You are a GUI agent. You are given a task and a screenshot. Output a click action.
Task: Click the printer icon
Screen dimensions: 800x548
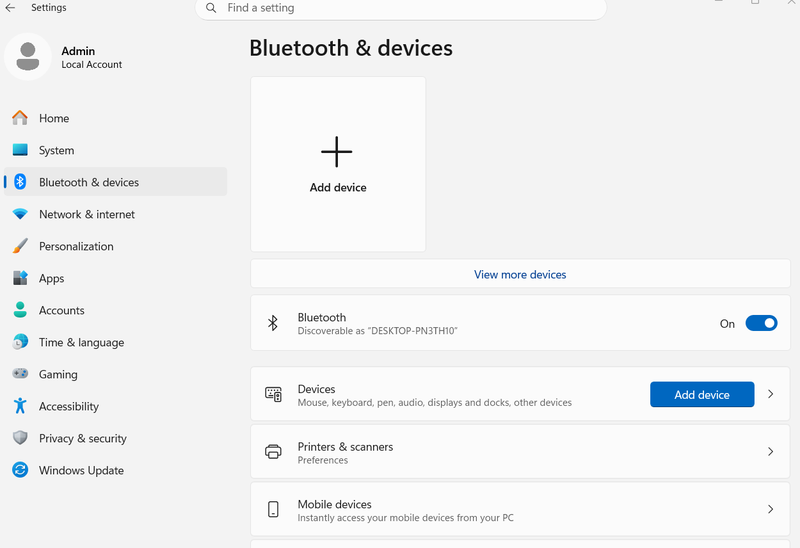[x=273, y=452]
